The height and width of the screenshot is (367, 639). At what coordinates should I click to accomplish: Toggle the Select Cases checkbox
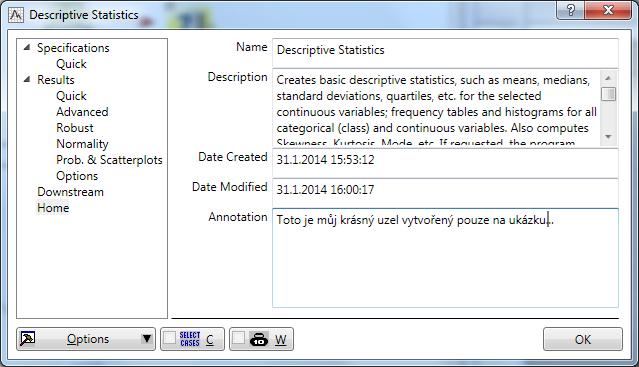(169, 338)
